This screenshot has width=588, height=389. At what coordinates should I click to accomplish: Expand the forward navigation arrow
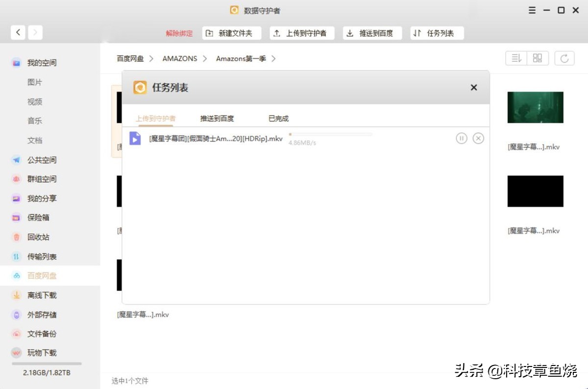pyautogui.click(x=35, y=32)
